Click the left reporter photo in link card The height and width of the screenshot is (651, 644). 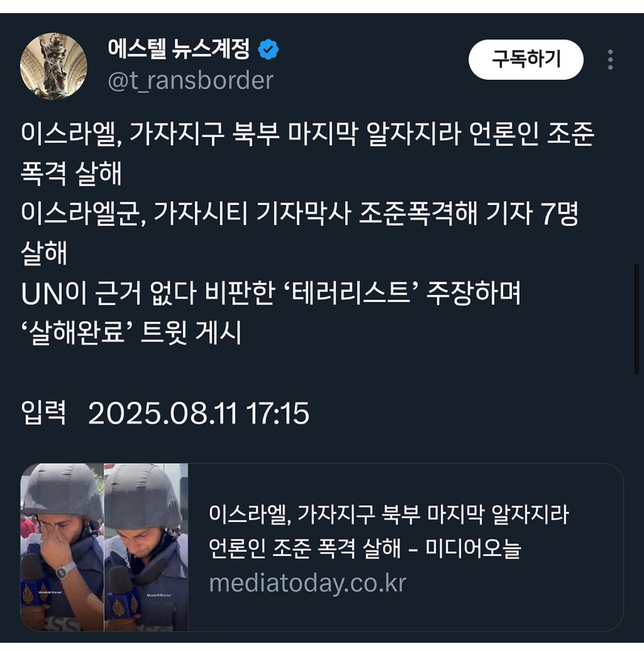[x=62, y=547]
